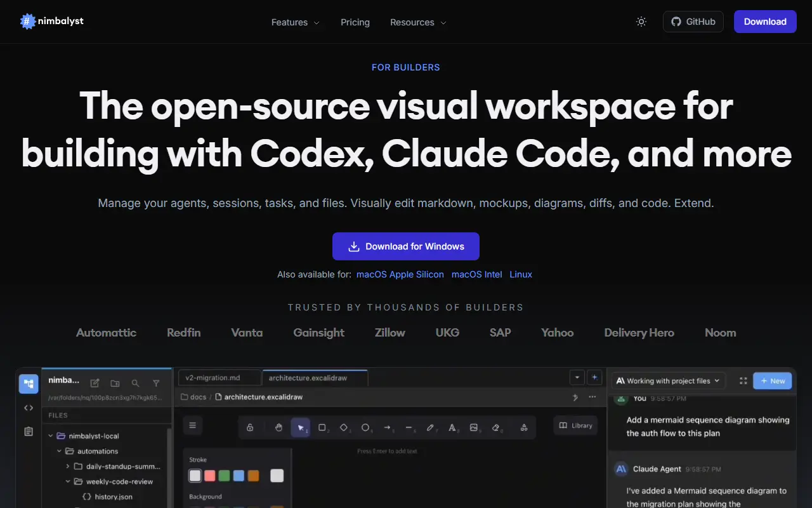This screenshot has width=812, height=508.
Task: Click Download for Windows button
Action: (x=406, y=246)
